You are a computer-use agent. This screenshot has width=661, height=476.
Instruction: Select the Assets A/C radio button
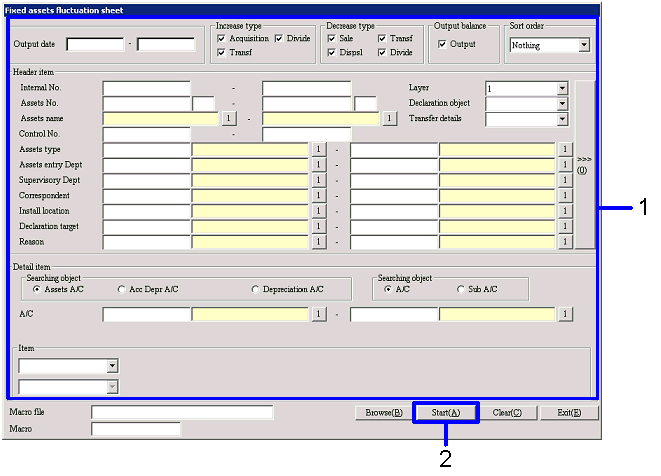point(37,289)
